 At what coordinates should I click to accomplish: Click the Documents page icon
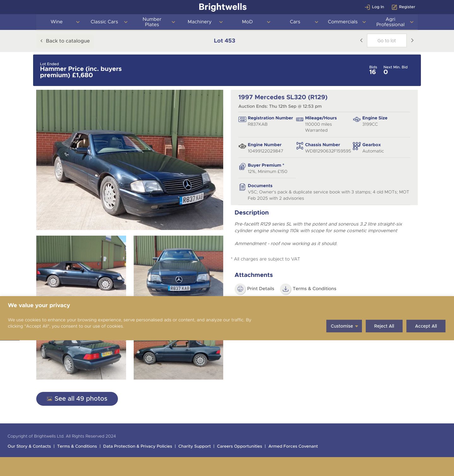(242, 187)
